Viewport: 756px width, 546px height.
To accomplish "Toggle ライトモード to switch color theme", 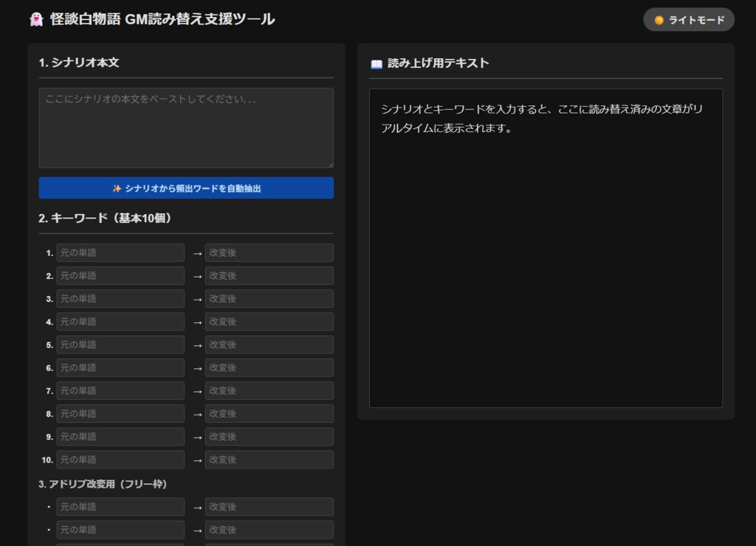I will pyautogui.click(x=688, y=20).
